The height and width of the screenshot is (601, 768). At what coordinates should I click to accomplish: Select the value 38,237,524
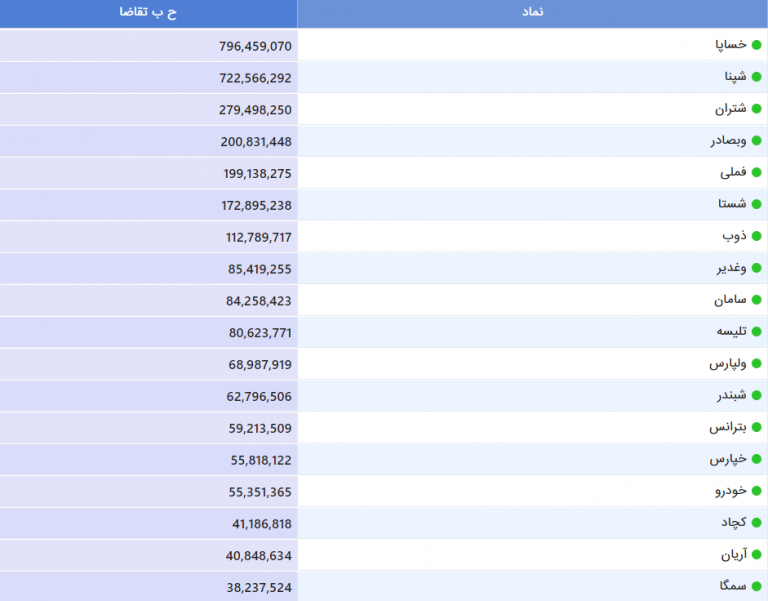(259, 588)
